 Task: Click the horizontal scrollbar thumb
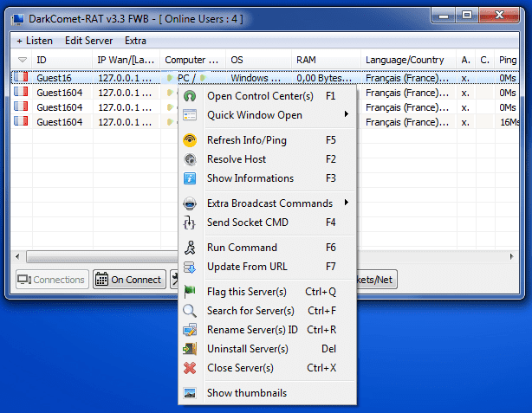101,256
